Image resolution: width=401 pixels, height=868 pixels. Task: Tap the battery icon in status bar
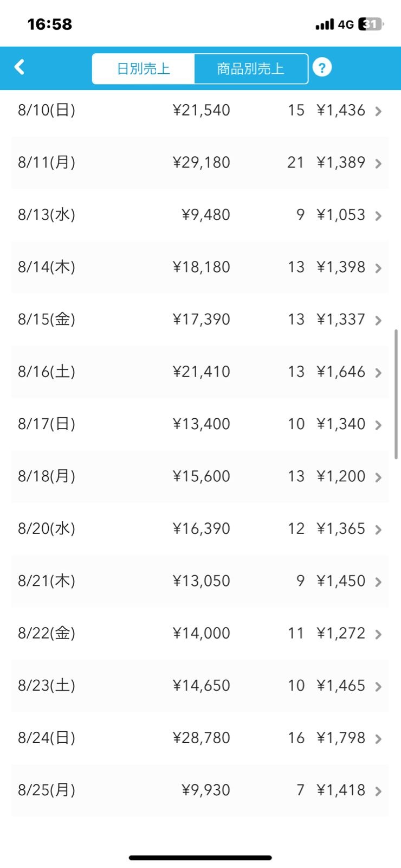[371, 24]
